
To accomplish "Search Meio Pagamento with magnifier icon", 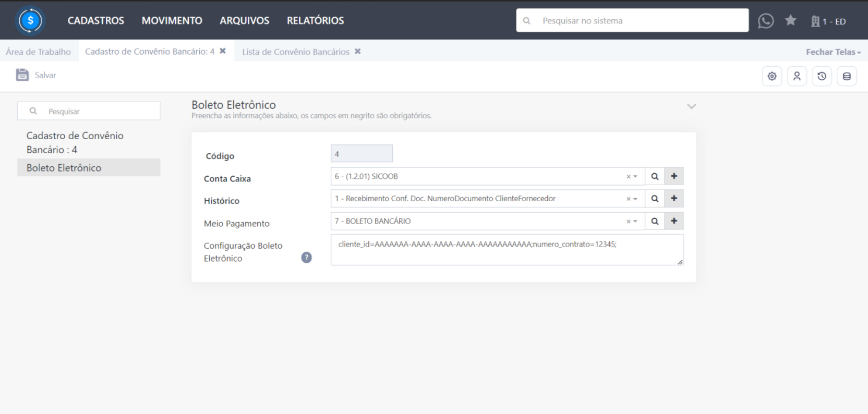I will point(655,221).
